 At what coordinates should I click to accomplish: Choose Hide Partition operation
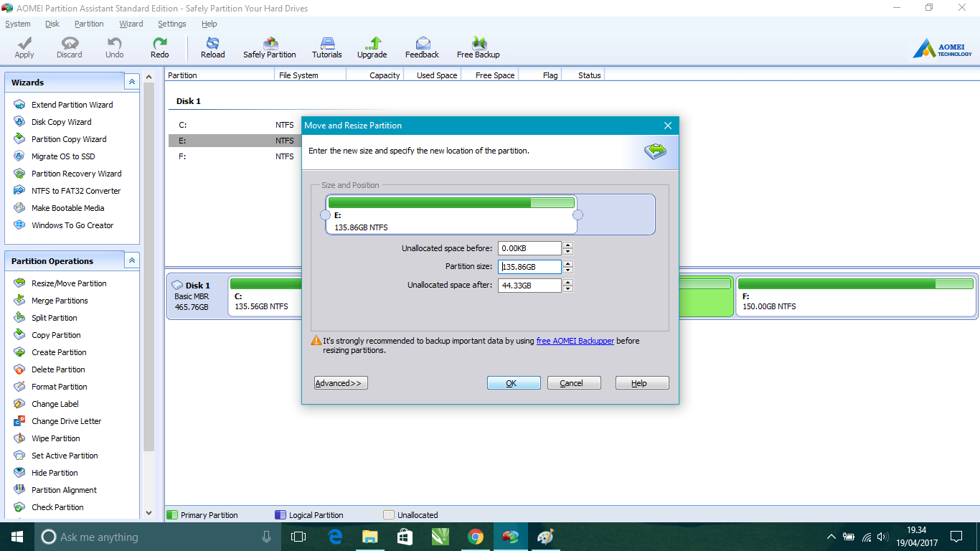pos(55,473)
